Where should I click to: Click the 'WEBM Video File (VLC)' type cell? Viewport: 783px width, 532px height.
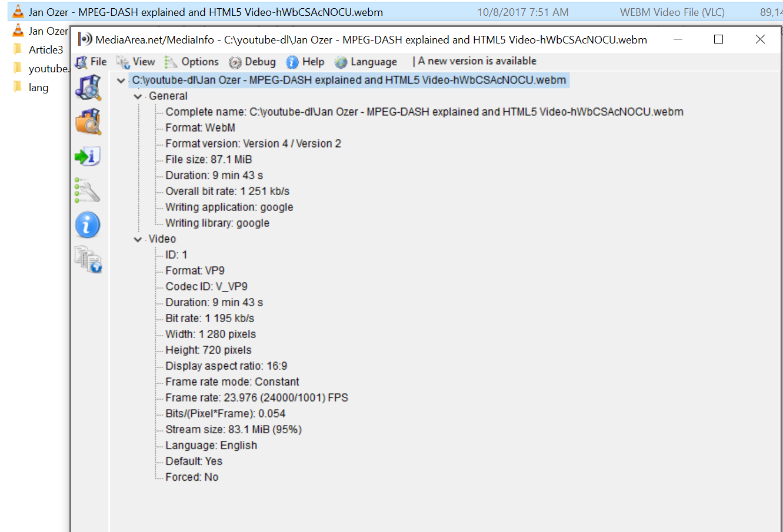672,12
